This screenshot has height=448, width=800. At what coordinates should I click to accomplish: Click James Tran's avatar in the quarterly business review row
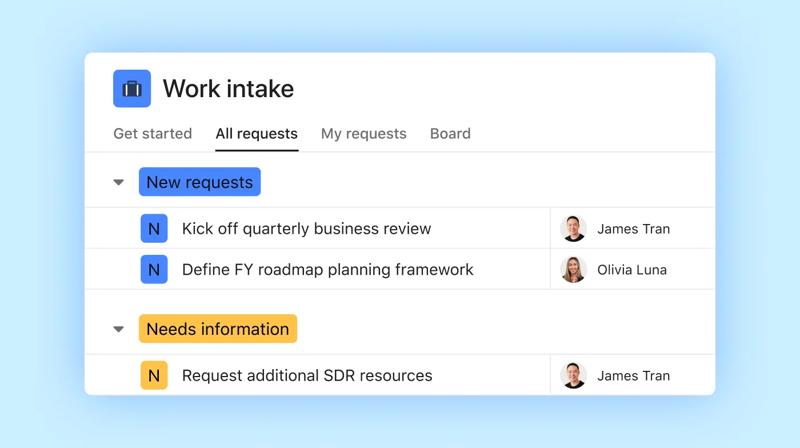pos(574,228)
